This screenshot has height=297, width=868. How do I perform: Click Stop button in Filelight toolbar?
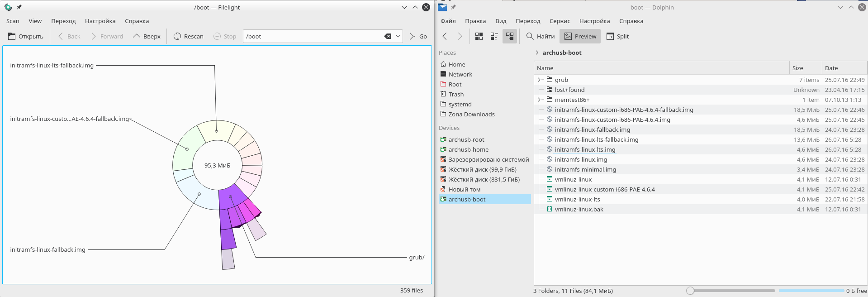point(225,36)
